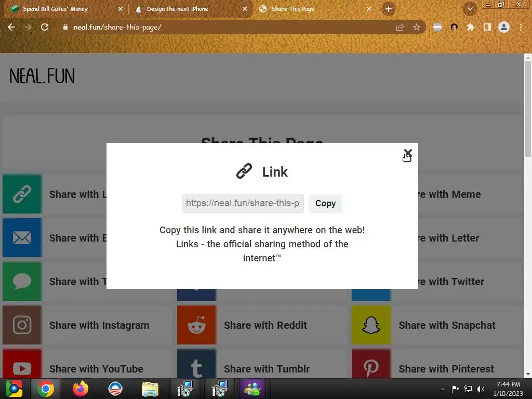
Task: Choose Share with YouTube
Action: [96, 369]
